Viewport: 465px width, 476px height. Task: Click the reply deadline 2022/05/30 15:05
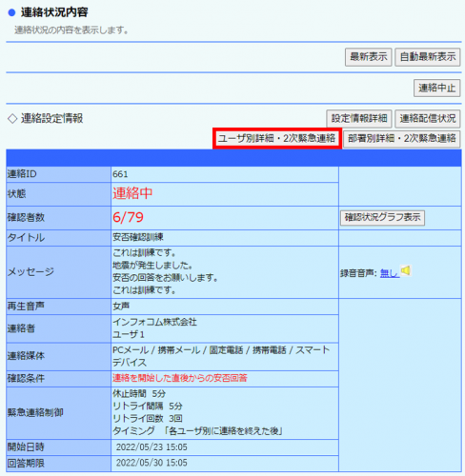click(152, 463)
